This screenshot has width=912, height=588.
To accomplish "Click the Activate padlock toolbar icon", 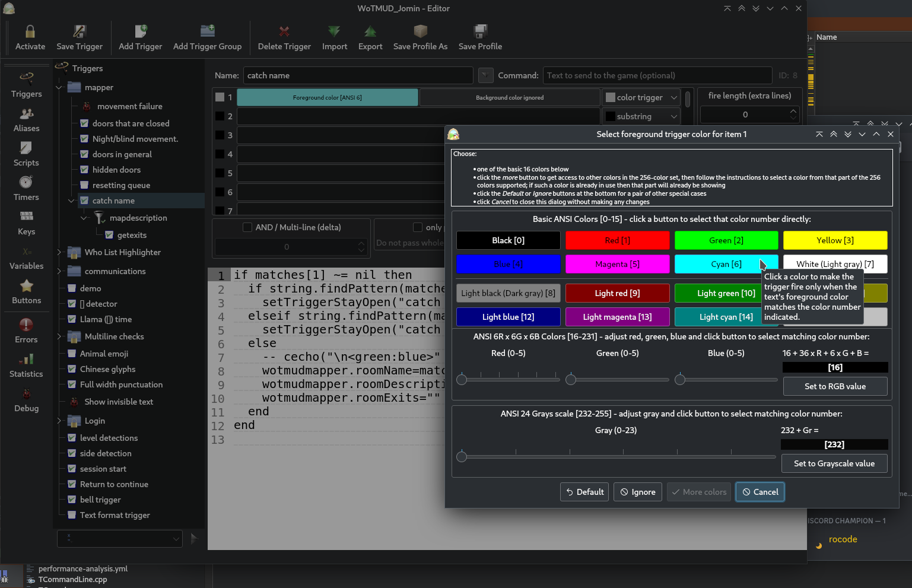I will [30, 31].
